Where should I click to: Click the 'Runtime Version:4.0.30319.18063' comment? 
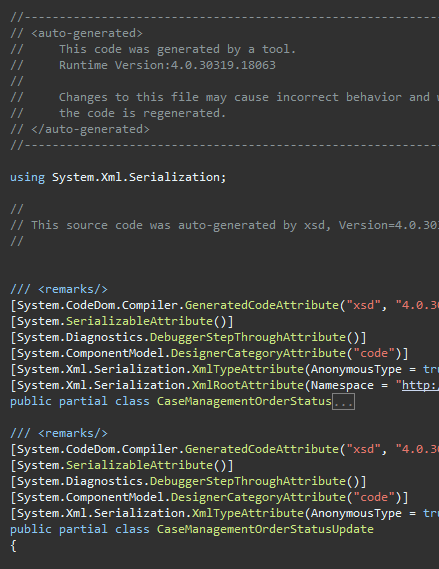(x=167, y=65)
